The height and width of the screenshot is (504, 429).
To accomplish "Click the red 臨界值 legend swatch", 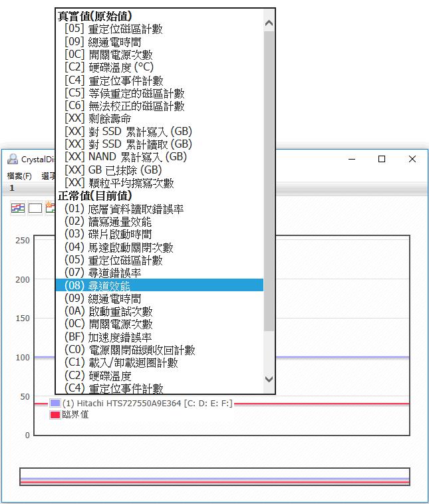I will (x=55, y=415).
